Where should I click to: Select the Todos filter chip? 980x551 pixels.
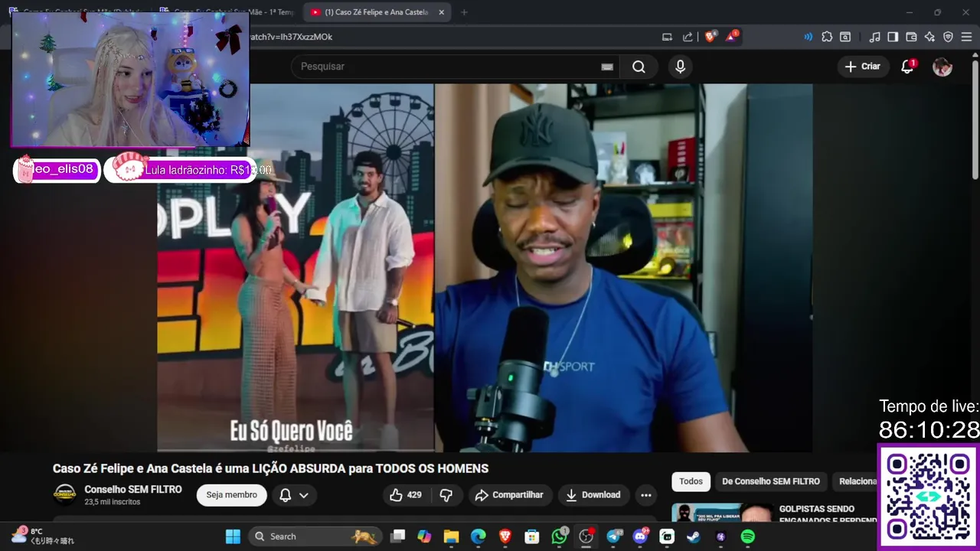[691, 481]
